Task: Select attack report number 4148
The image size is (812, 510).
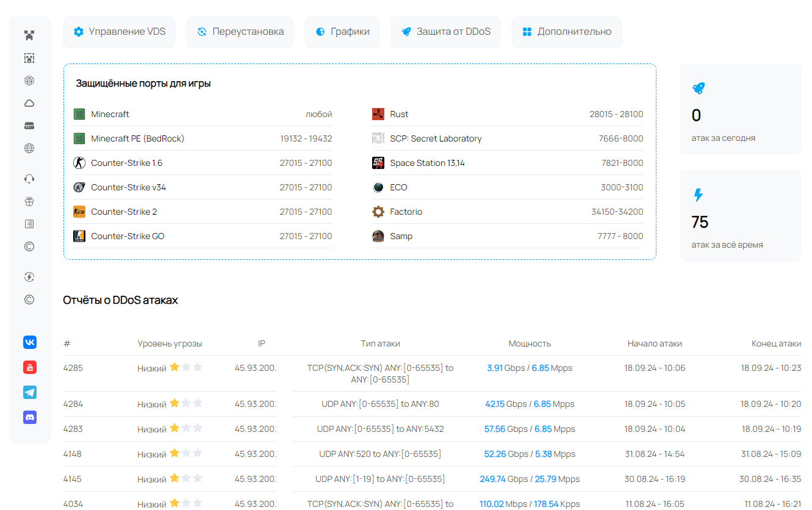Action: tap(73, 454)
